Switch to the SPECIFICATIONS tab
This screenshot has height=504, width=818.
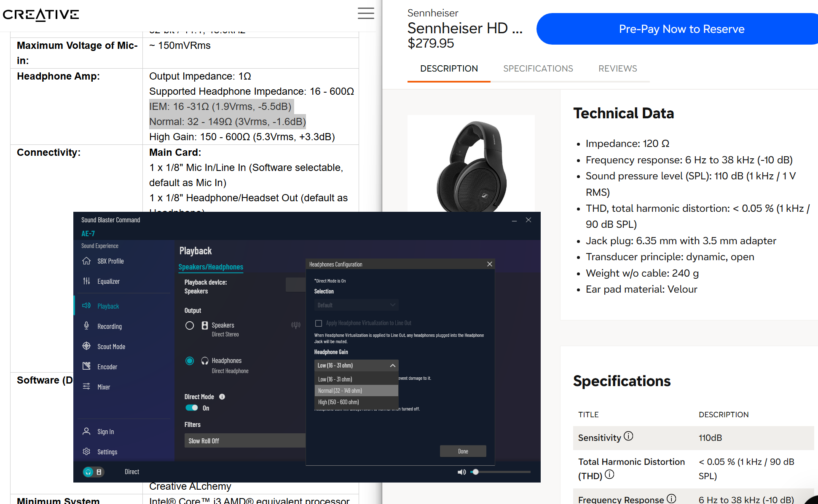[x=538, y=69]
